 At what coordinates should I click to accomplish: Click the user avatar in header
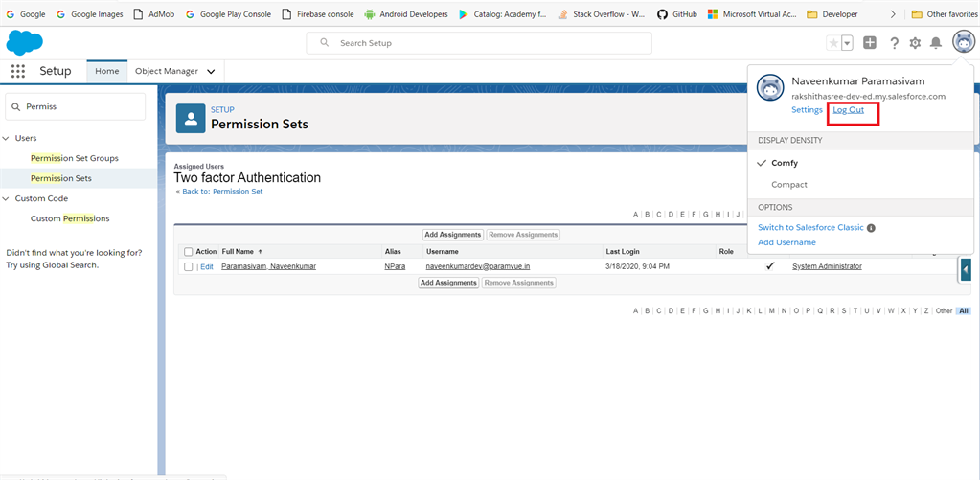coord(963,42)
